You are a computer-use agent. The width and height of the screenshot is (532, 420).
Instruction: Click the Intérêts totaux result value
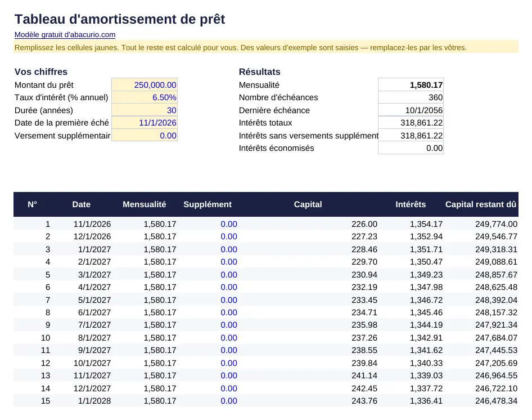pos(411,123)
